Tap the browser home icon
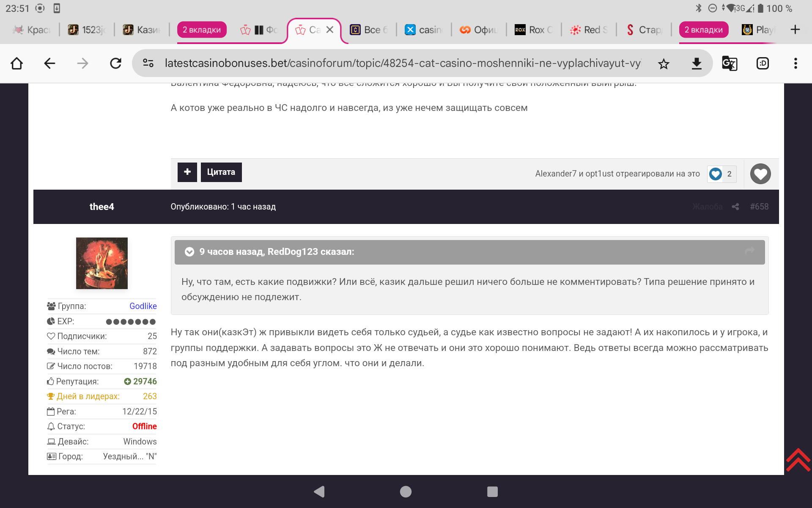The width and height of the screenshot is (812, 508). pyautogui.click(x=17, y=63)
